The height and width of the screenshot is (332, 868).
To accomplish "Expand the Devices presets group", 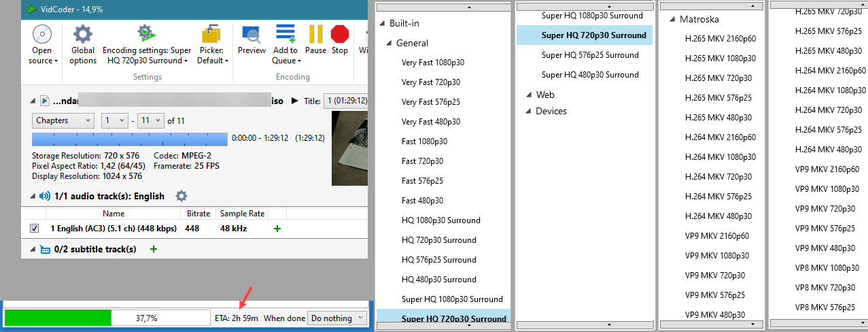I will [528, 111].
